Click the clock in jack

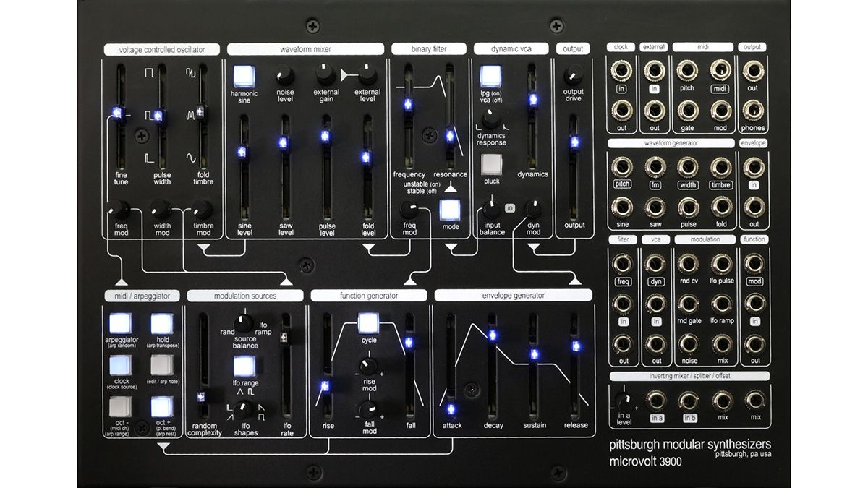tap(621, 70)
